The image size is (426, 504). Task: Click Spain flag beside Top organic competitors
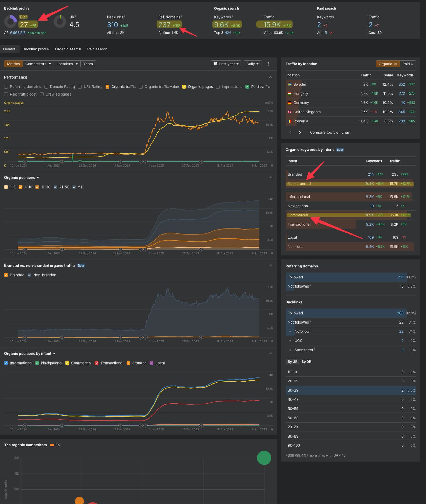[x=52, y=445]
